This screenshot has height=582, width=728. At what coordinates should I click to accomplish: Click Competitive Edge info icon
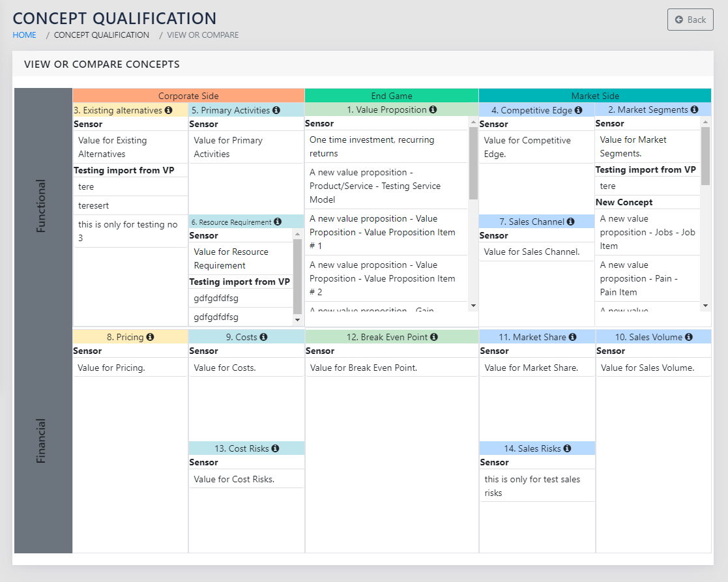(579, 111)
